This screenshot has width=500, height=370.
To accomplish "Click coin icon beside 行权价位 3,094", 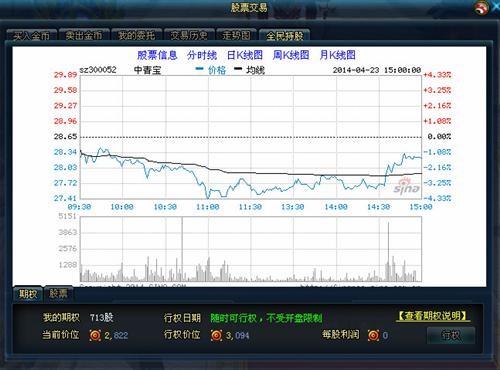I will (x=216, y=335).
